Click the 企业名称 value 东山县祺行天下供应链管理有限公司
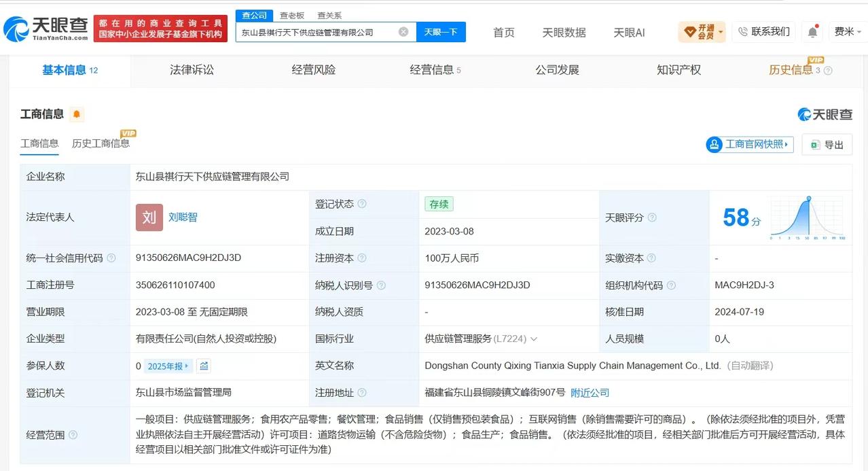Screen dimensions: 868x471 (x=213, y=177)
